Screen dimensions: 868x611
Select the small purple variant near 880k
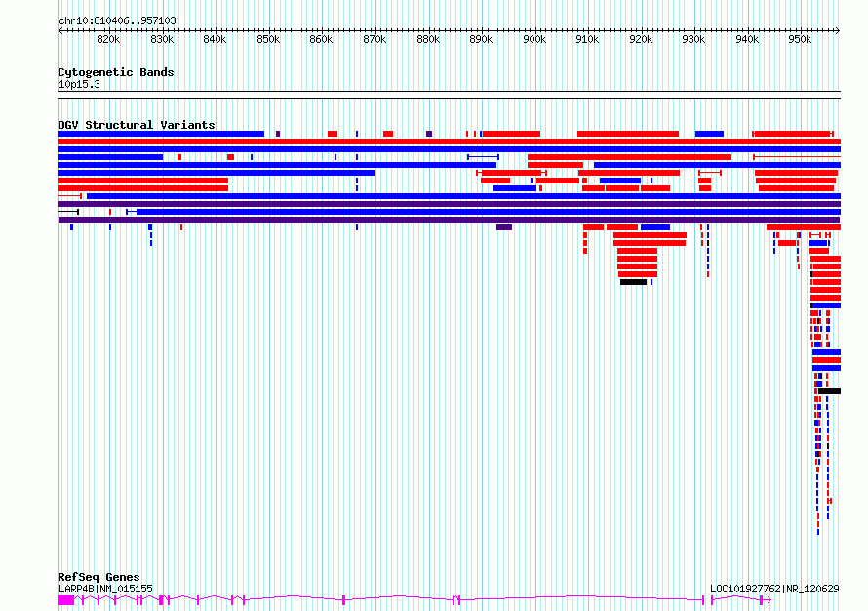click(429, 134)
